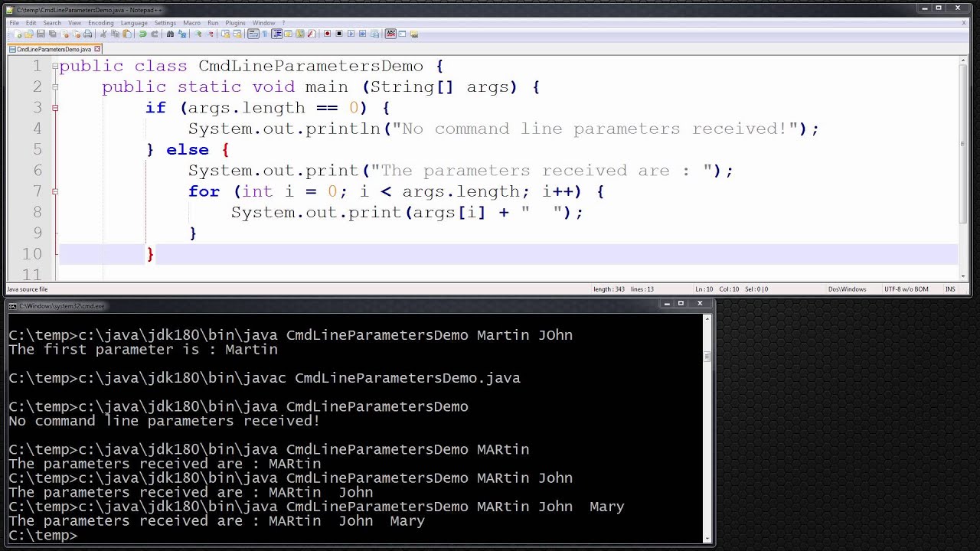Click the Copy toolbar icon

tap(115, 34)
